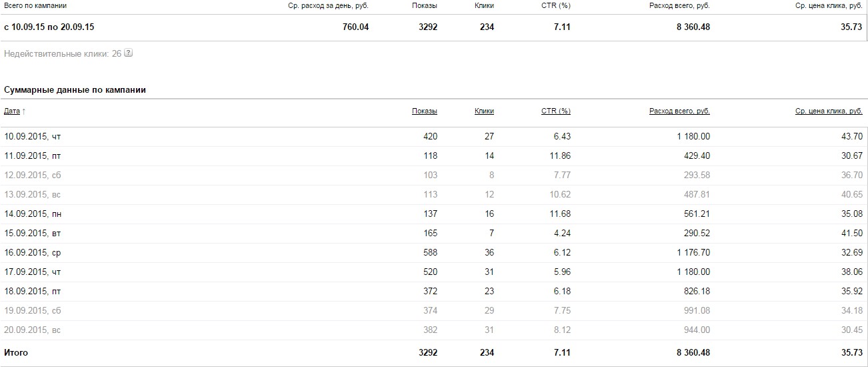Click the Итого total row label

16,352
